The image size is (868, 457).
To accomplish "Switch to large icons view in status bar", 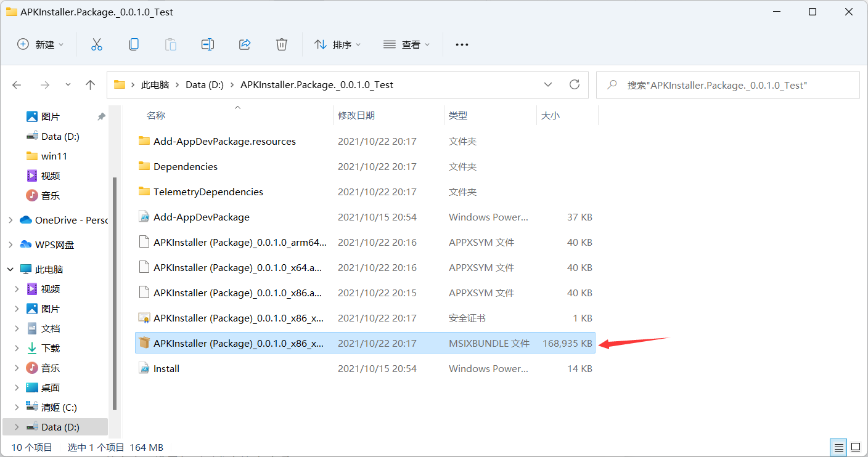I will (856, 447).
